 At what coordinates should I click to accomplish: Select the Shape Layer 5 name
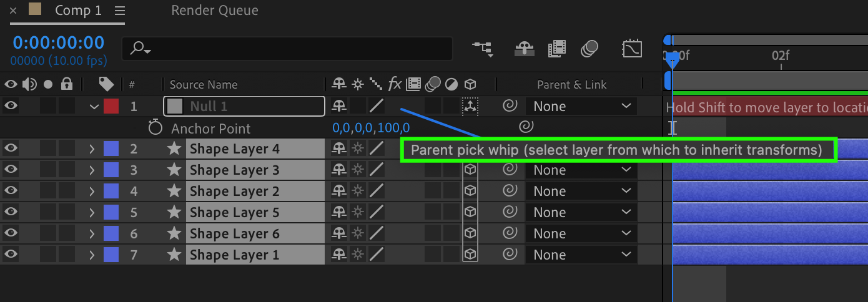234,212
